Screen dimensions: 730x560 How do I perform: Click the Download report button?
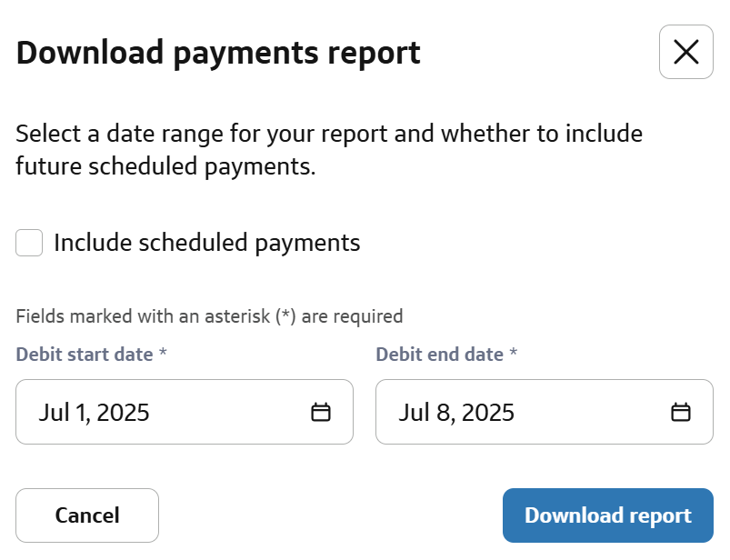coord(607,515)
